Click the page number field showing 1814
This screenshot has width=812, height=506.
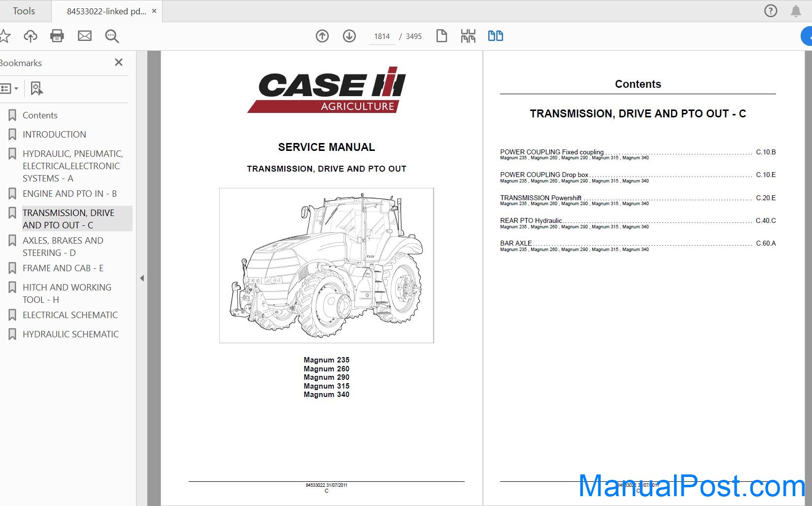pyautogui.click(x=382, y=36)
